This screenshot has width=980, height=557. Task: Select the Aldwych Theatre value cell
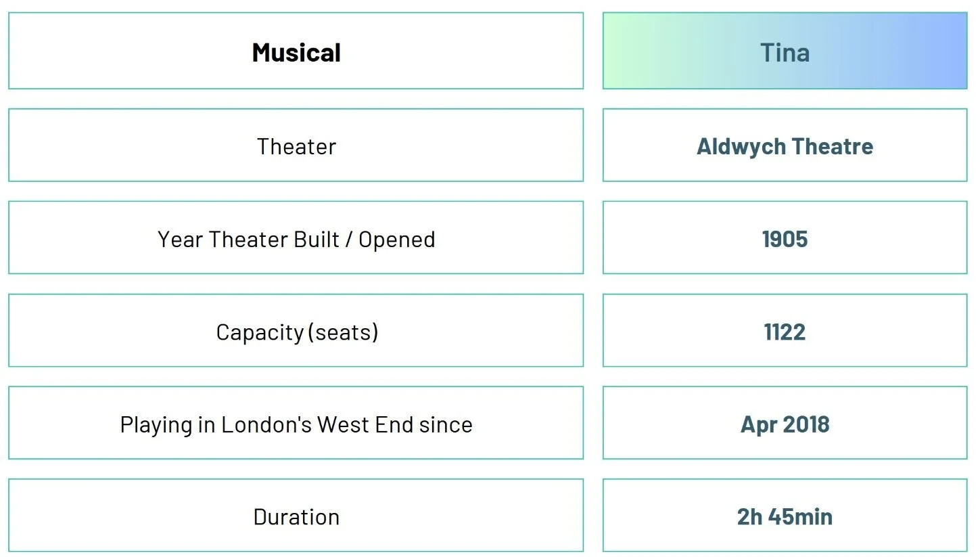point(785,146)
